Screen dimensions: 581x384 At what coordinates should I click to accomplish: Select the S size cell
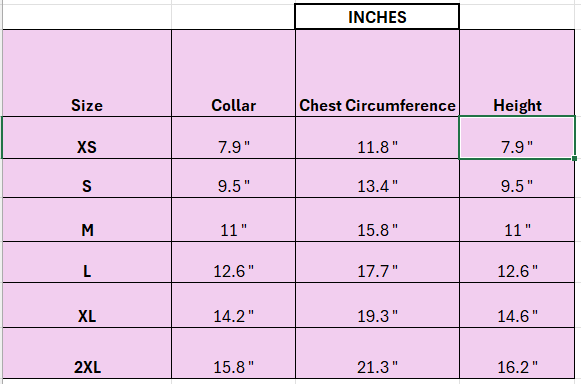click(87, 178)
